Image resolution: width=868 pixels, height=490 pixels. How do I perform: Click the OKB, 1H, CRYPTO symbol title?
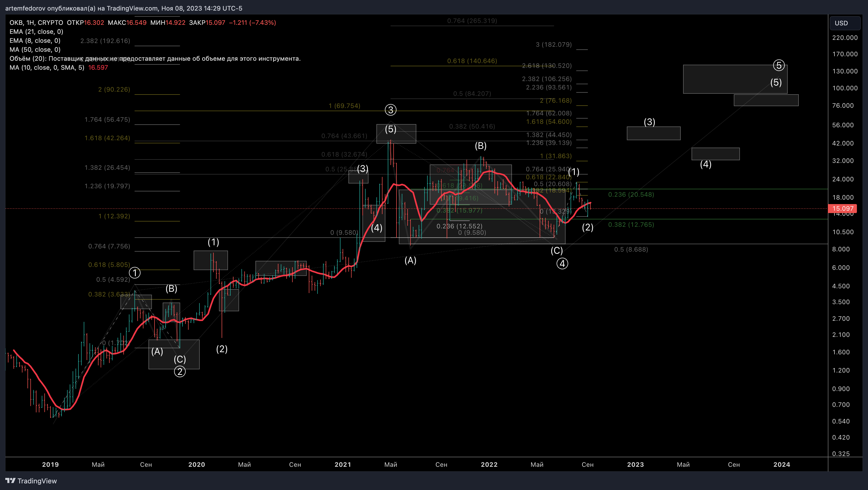(36, 22)
